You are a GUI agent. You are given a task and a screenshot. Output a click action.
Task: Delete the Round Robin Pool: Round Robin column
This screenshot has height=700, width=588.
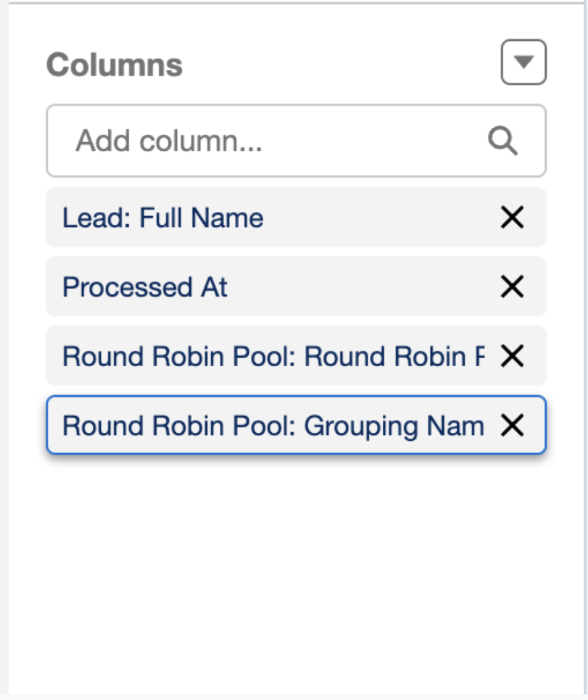coord(512,357)
